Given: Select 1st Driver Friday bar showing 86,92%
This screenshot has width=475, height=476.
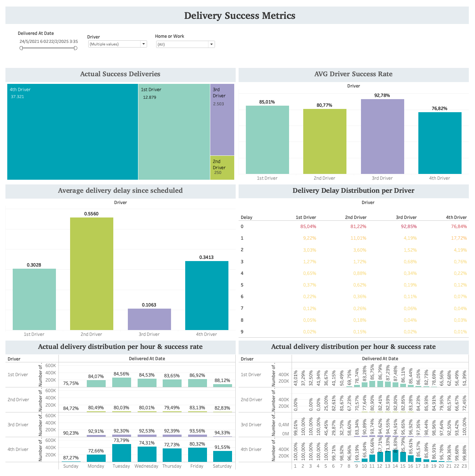Looking at the screenshot, I should coord(197,383).
